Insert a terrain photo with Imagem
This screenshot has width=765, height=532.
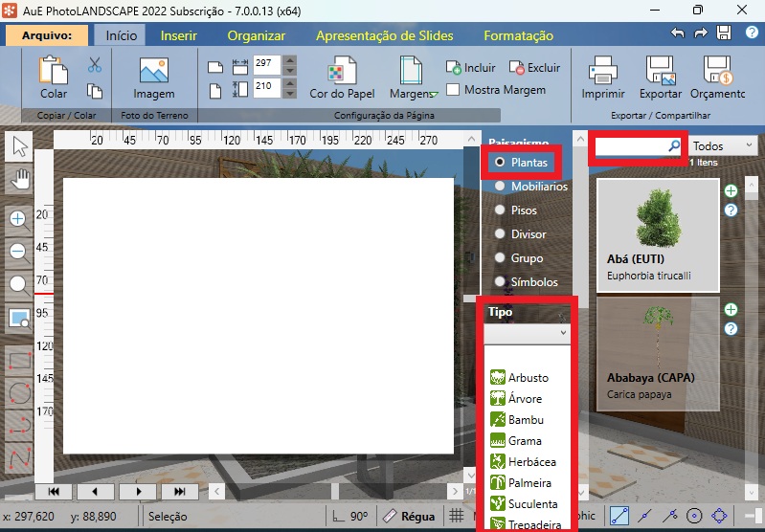(154, 78)
